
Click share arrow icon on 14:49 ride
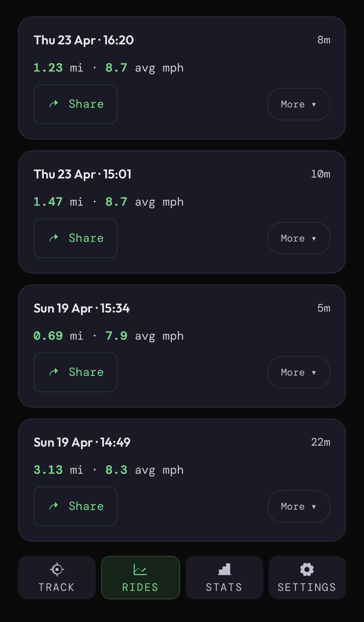pyautogui.click(x=54, y=506)
